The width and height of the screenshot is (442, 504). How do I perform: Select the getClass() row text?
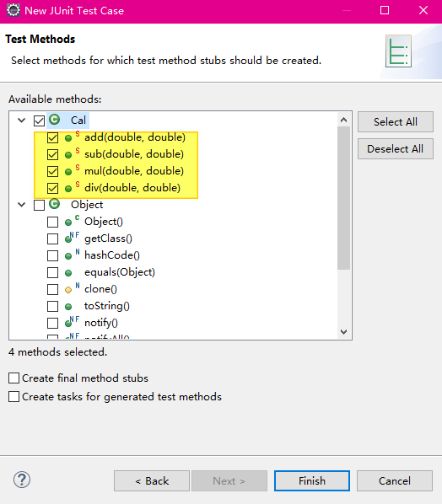click(x=108, y=239)
